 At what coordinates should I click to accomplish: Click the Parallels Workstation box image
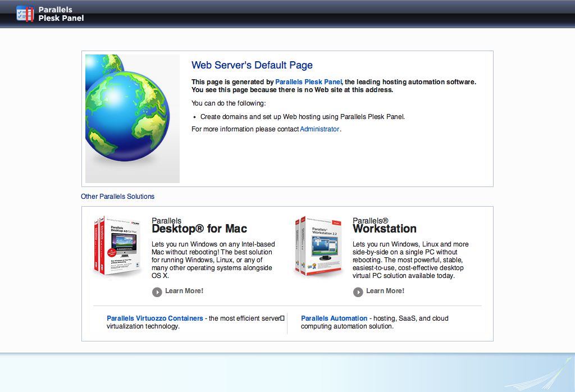coord(319,246)
